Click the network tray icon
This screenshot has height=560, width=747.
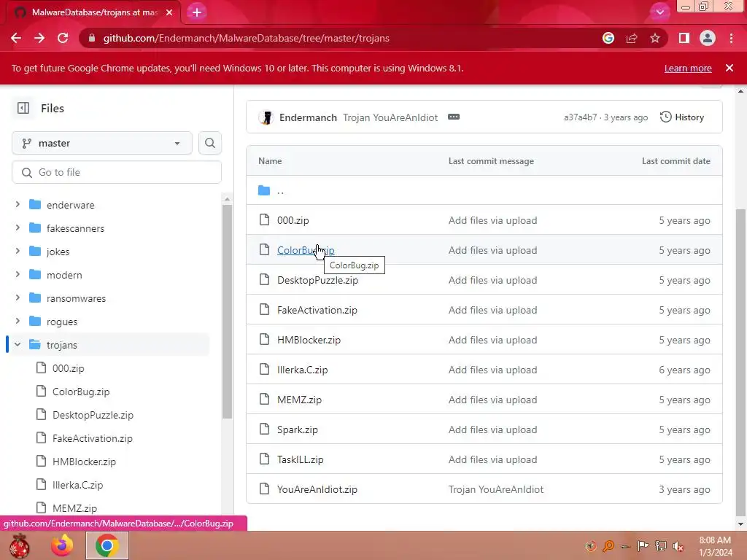tap(661, 546)
